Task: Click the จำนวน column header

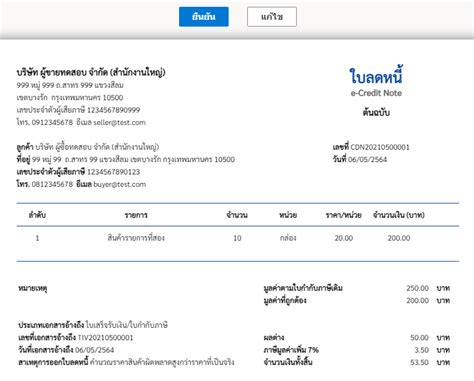Action: 237,215
